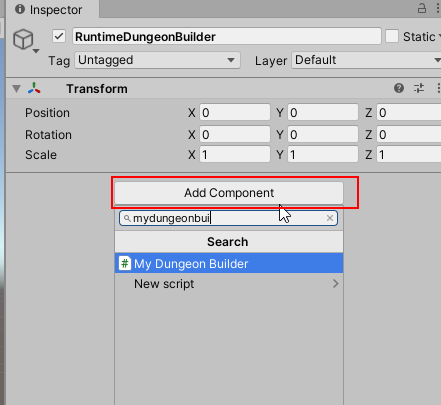441x405 pixels.
Task: Click the Inspector info icon
Action: [x=20, y=9]
